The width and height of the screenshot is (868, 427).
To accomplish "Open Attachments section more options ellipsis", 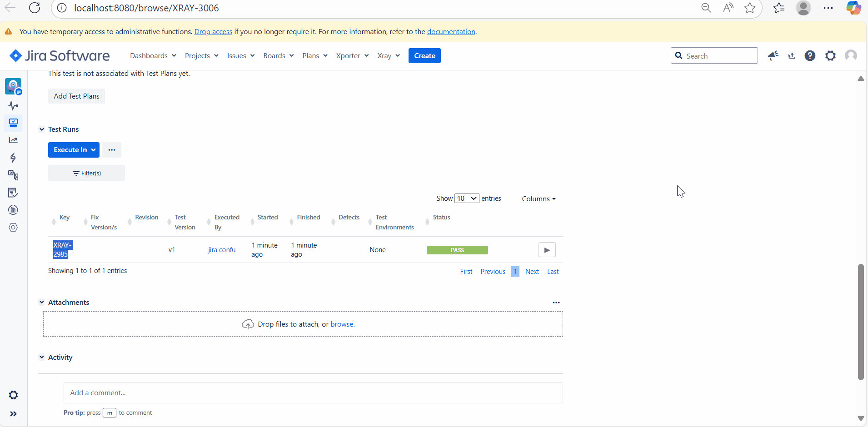I will [x=556, y=303].
